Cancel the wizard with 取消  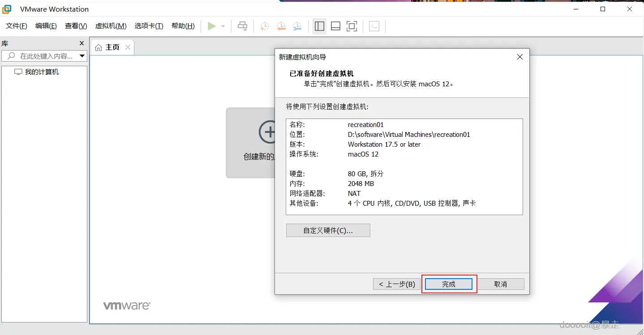[502, 284]
